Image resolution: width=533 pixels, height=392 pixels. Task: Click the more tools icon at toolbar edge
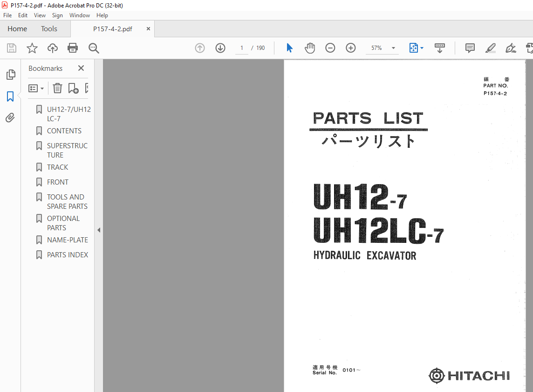pos(529,48)
